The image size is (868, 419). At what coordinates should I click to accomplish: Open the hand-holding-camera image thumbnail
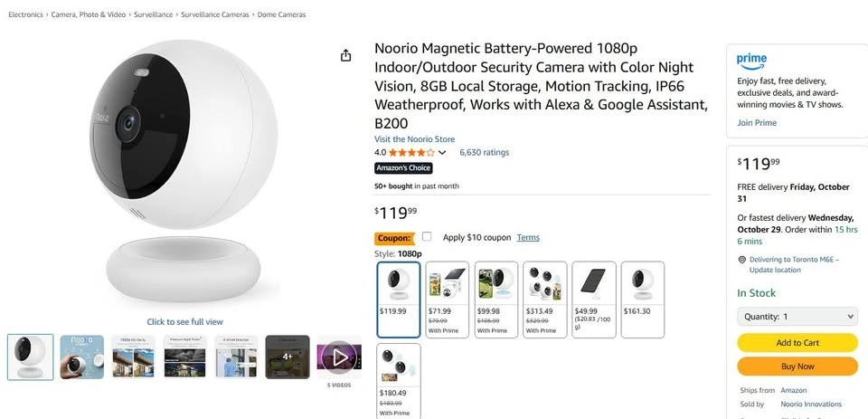(82, 357)
